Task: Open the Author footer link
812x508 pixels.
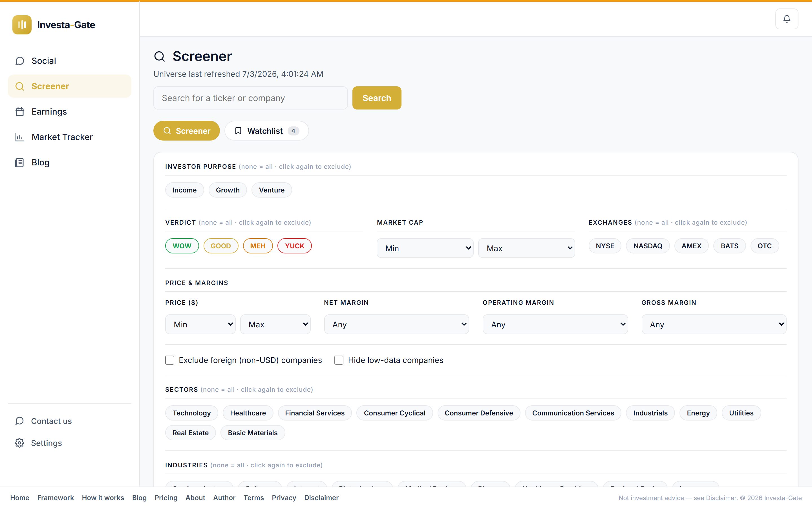Action: pyautogui.click(x=224, y=498)
